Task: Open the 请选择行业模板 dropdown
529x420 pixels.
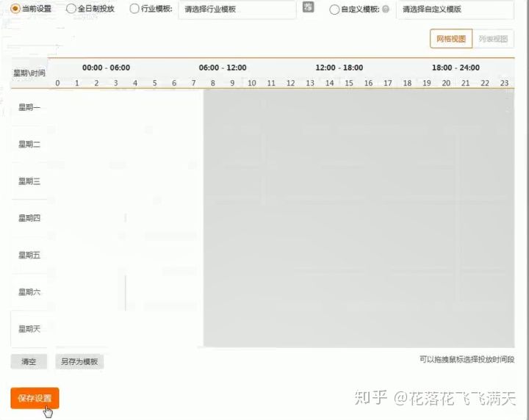Action: click(237, 10)
